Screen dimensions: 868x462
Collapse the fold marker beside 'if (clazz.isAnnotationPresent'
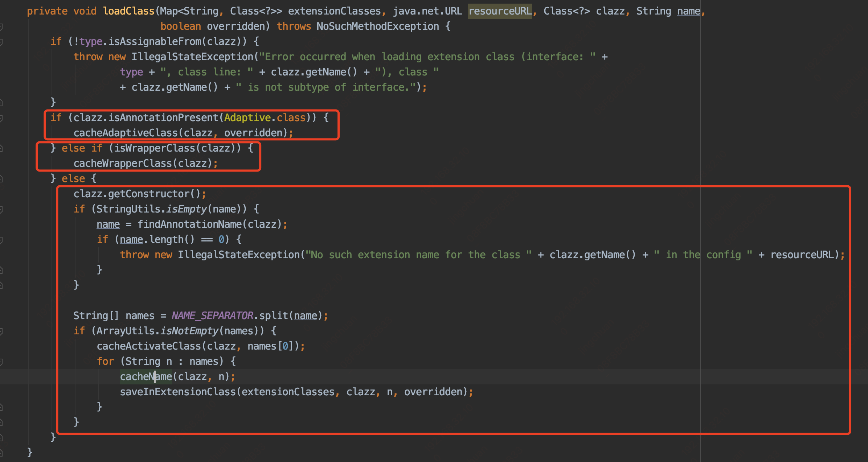[x=1, y=118]
